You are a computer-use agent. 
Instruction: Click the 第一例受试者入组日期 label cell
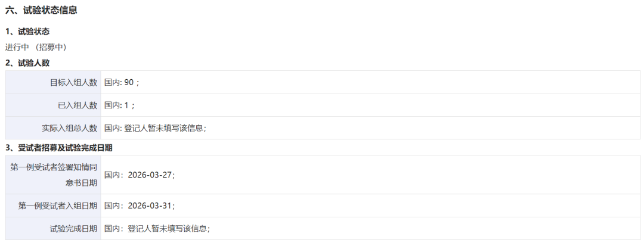pos(58,205)
